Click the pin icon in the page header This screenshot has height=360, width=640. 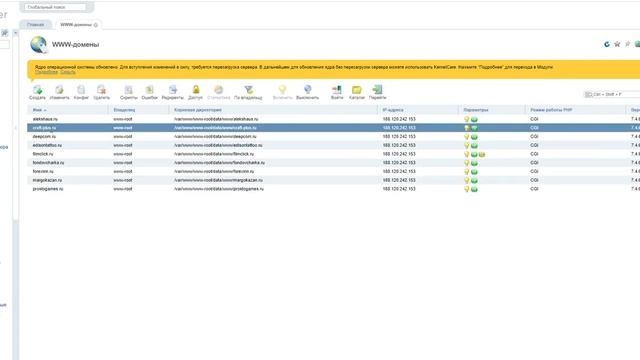pos(627,44)
